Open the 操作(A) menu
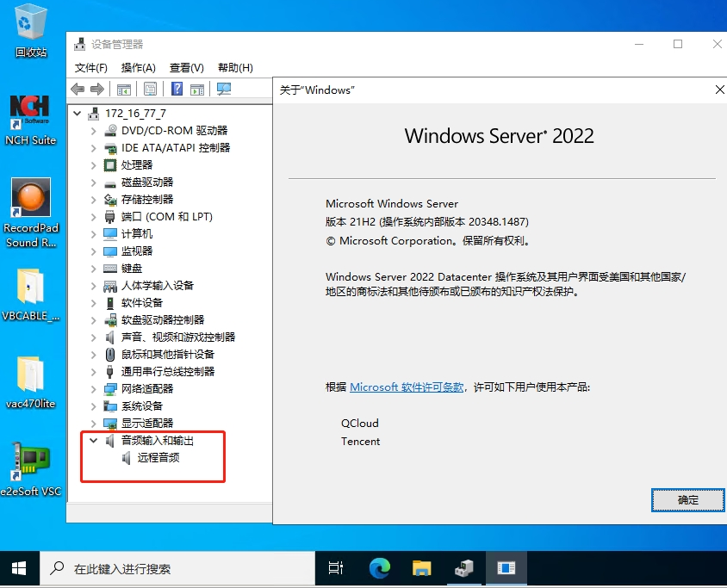The height and width of the screenshot is (588, 727). coord(138,68)
